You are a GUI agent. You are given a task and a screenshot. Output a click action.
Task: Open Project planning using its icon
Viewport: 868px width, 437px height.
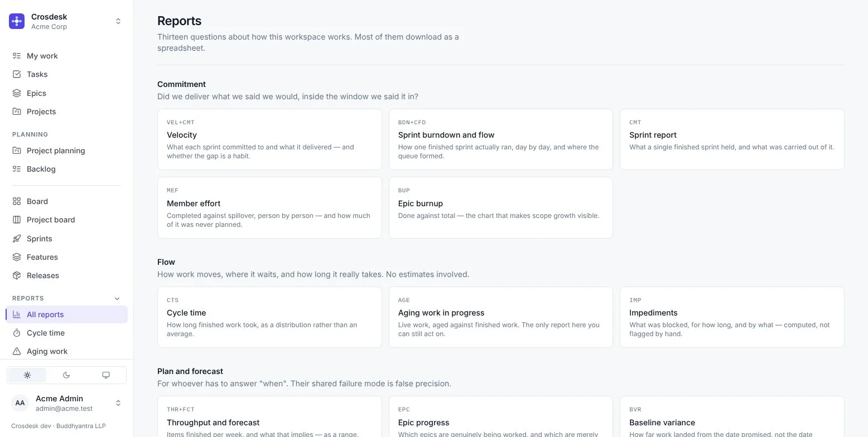click(x=17, y=150)
